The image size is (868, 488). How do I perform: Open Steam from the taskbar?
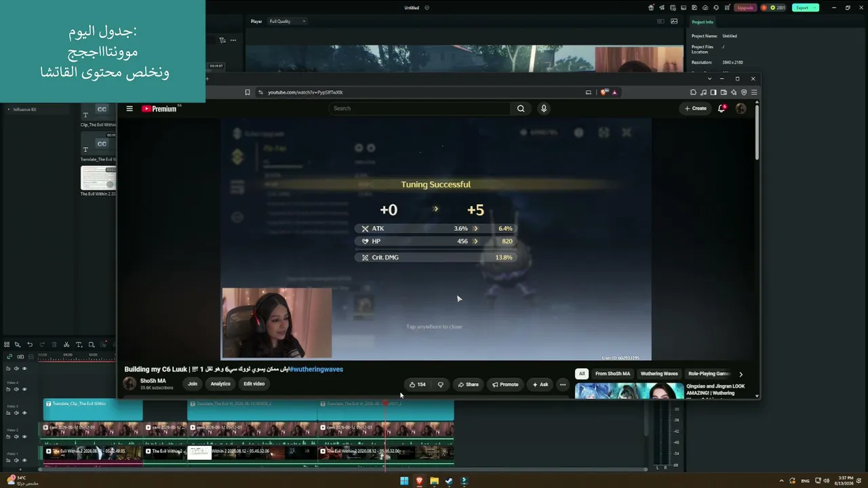[x=449, y=481]
